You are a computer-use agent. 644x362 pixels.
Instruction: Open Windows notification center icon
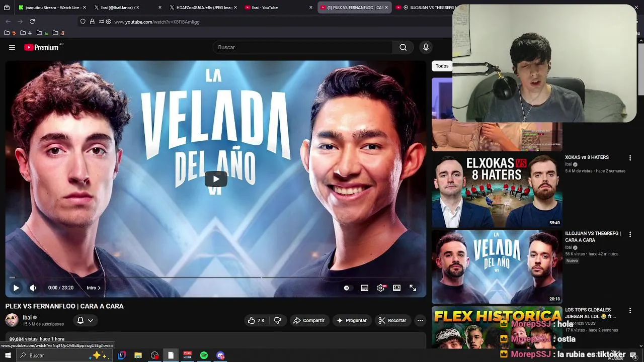click(x=633, y=355)
